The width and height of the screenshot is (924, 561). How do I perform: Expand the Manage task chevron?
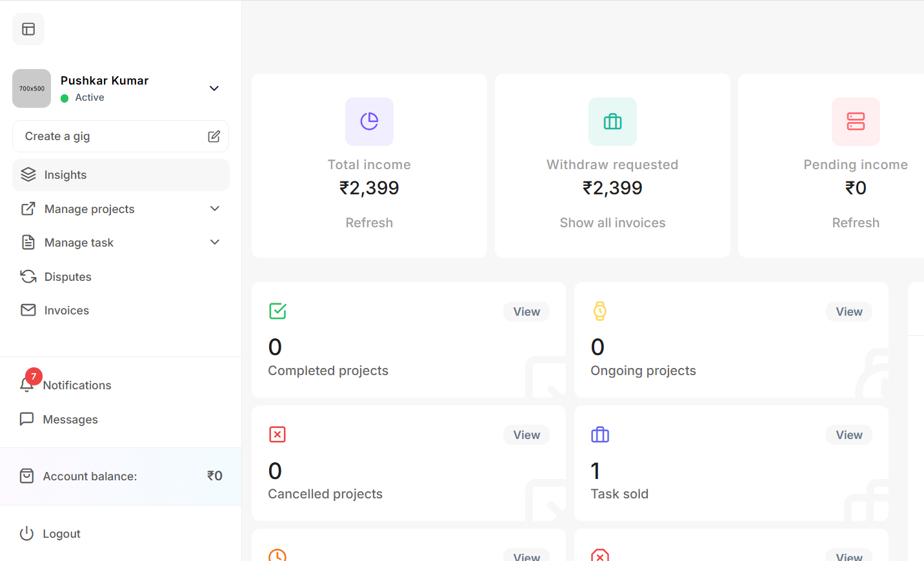pyautogui.click(x=215, y=242)
